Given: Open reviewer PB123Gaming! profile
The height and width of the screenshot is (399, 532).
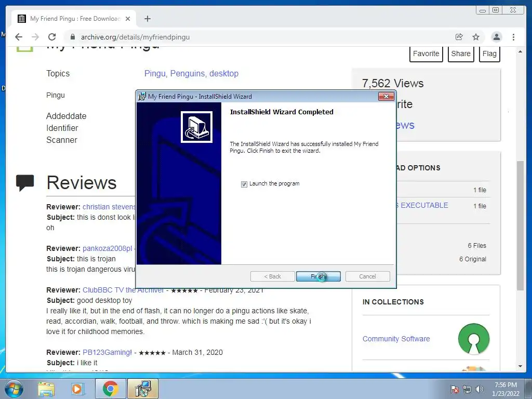Looking at the screenshot, I should point(107,352).
